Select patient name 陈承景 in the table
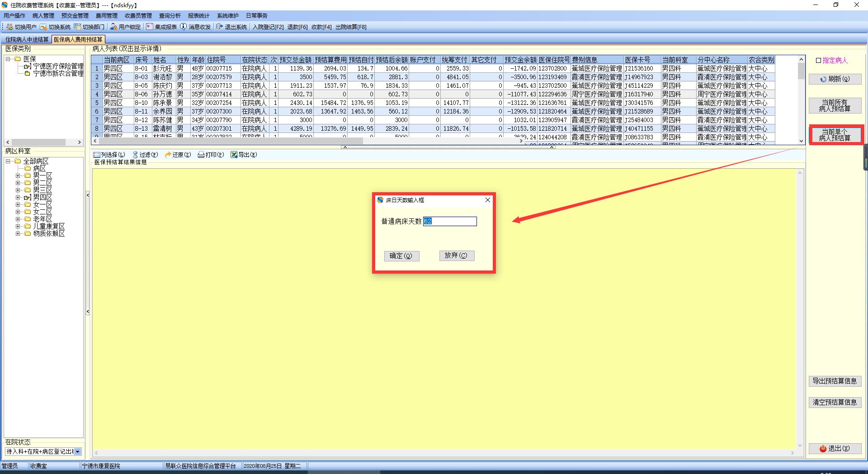Viewport: 868px width, 474px height. 164,103
